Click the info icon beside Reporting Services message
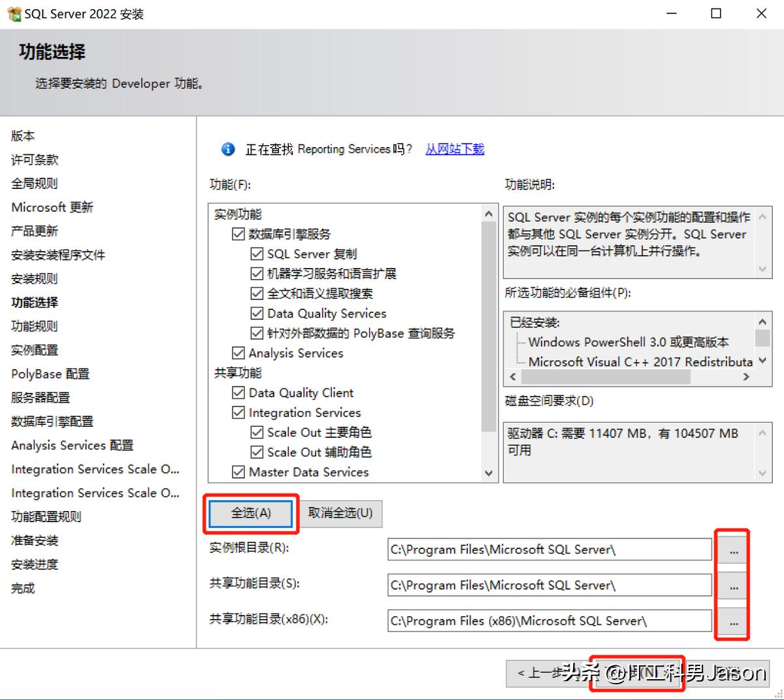This screenshot has width=784, height=700. click(x=227, y=149)
